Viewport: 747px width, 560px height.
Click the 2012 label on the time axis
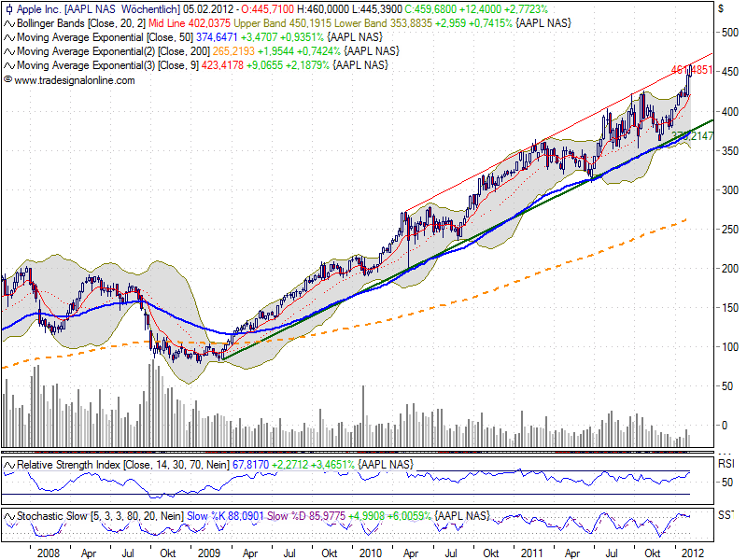[x=694, y=552]
